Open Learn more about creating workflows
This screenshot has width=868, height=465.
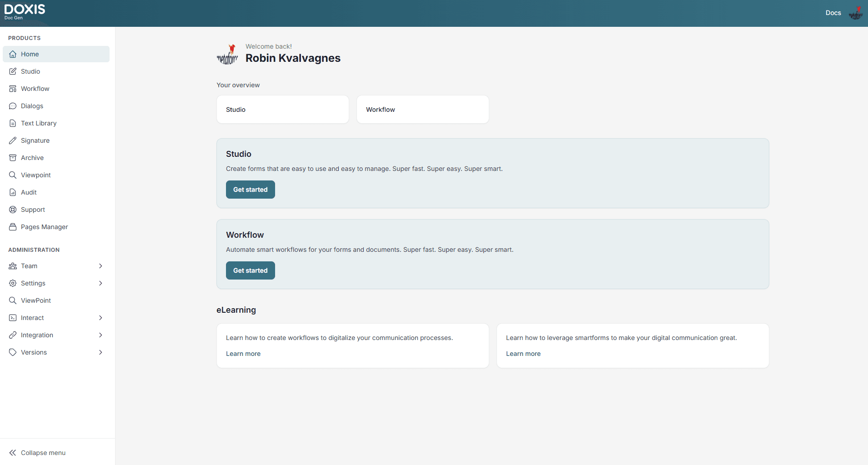point(243,354)
